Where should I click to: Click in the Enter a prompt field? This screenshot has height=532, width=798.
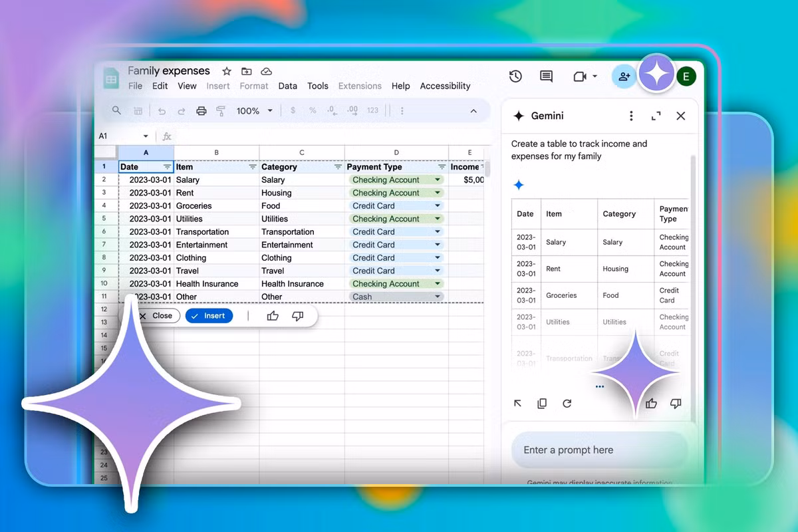point(598,450)
